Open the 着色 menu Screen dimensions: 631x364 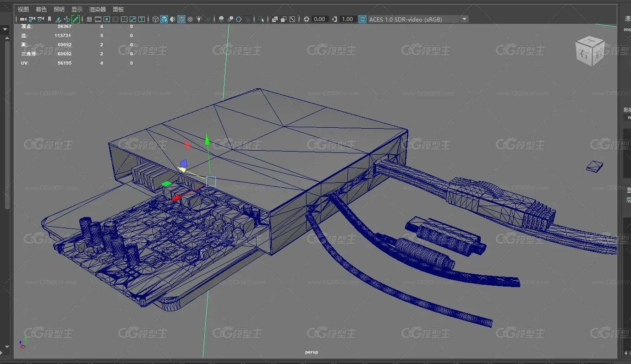tap(41, 9)
